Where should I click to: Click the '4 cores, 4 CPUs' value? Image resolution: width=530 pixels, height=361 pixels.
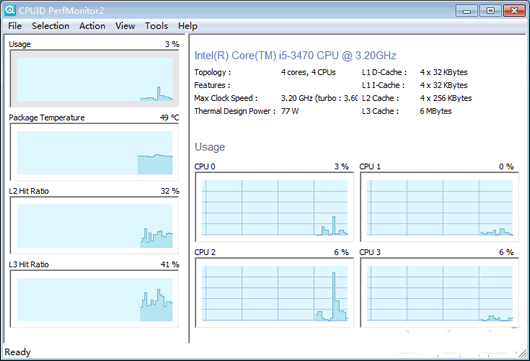tap(308, 72)
